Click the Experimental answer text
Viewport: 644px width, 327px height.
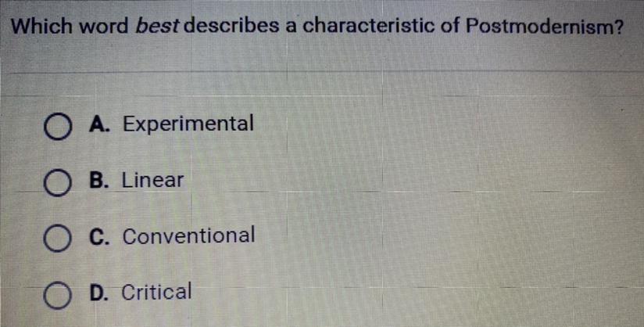pos(188,124)
